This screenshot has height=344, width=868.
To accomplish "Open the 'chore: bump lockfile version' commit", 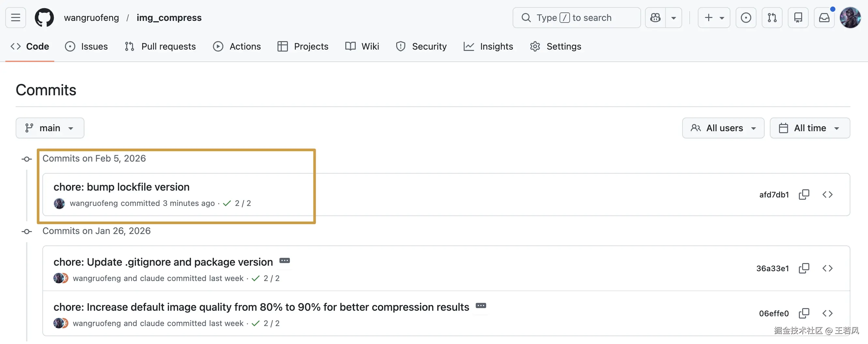I will 121,187.
